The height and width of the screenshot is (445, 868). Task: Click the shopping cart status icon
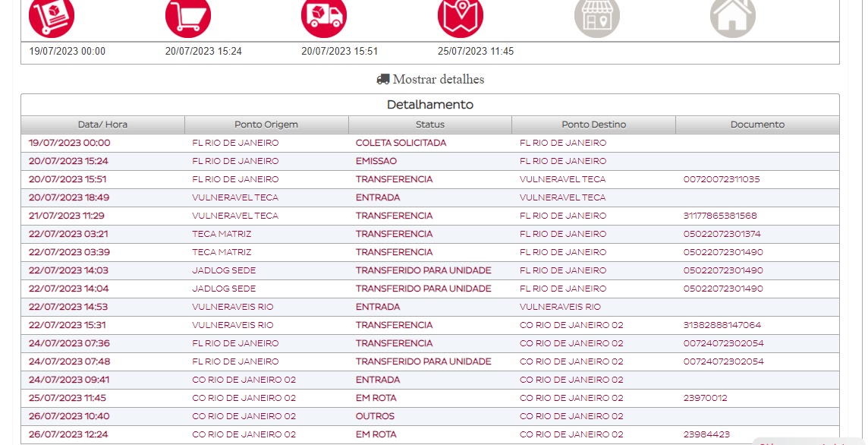coord(188,15)
